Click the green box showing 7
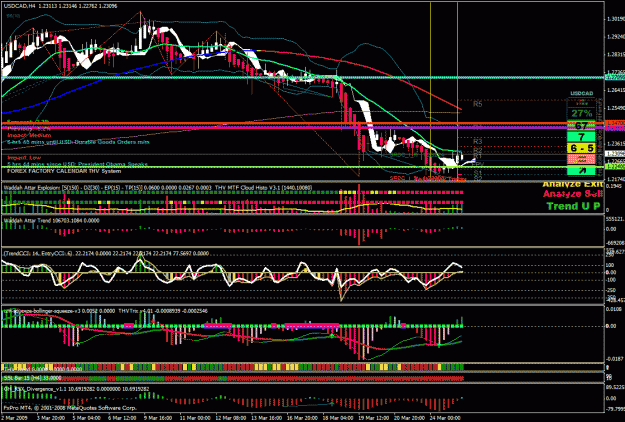625x422 pixels. tap(581, 137)
